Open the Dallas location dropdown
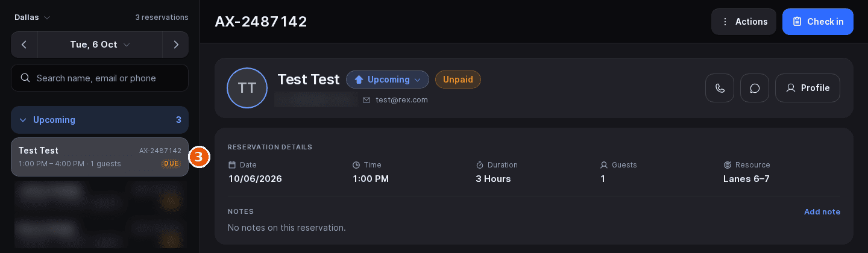The height and width of the screenshot is (253, 868). [33, 17]
